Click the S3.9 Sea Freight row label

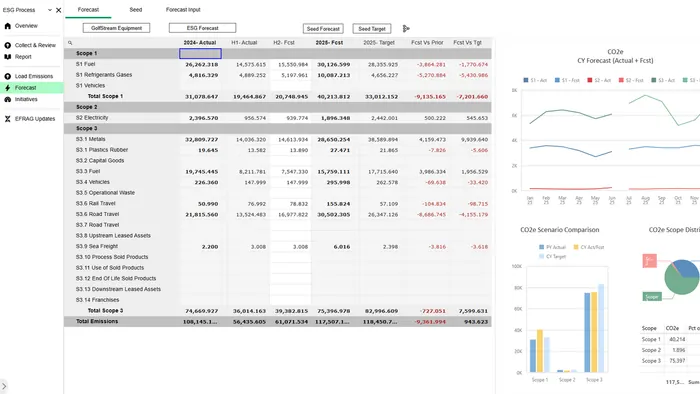[x=97, y=246]
